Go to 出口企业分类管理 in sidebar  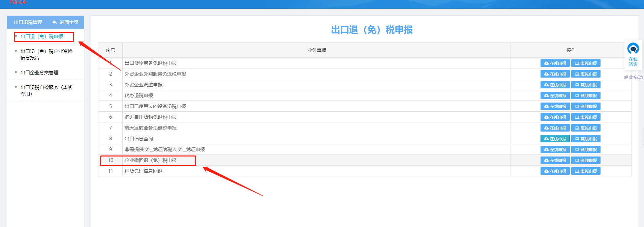[x=39, y=73]
